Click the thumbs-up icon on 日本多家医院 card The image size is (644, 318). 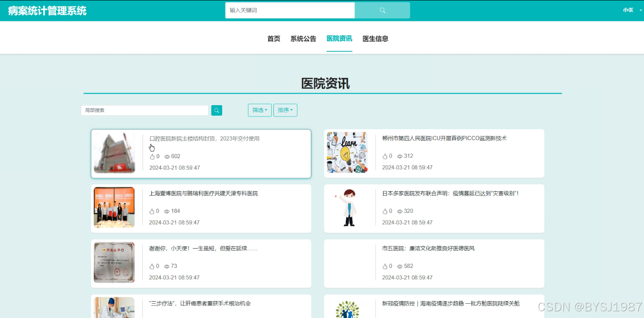385,211
